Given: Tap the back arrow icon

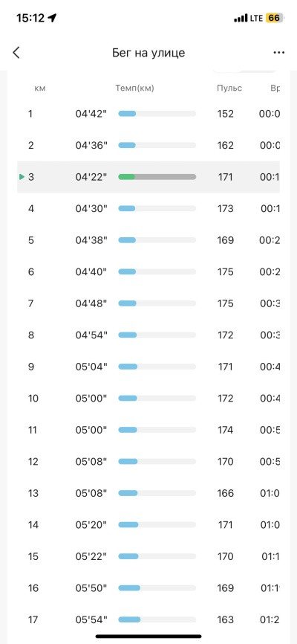Looking at the screenshot, I should [x=16, y=53].
